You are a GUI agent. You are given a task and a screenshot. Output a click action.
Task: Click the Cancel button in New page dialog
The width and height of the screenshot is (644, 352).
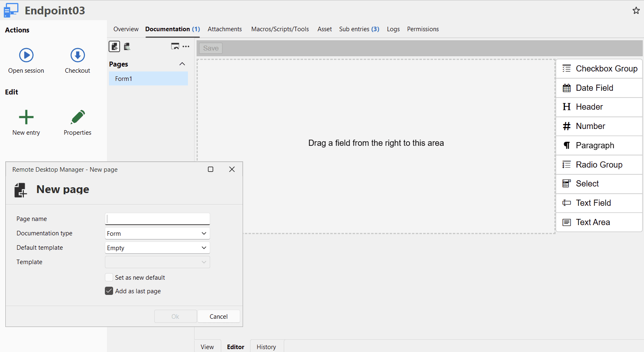tap(218, 317)
